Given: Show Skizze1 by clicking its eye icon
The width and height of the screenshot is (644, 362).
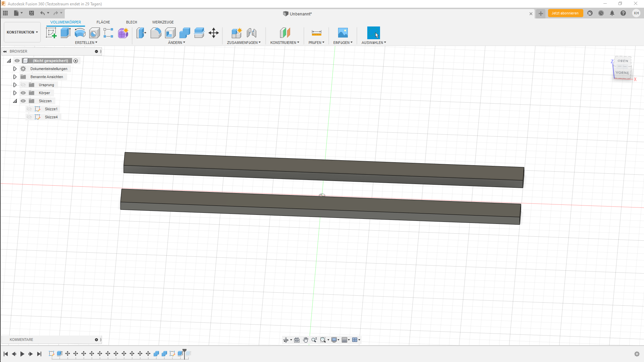Looking at the screenshot, I should [29, 109].
